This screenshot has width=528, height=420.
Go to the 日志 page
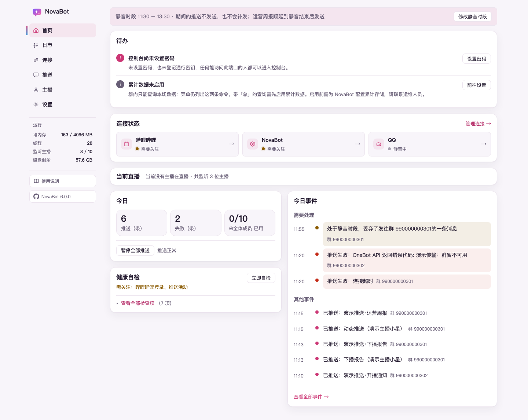point(63,45)
